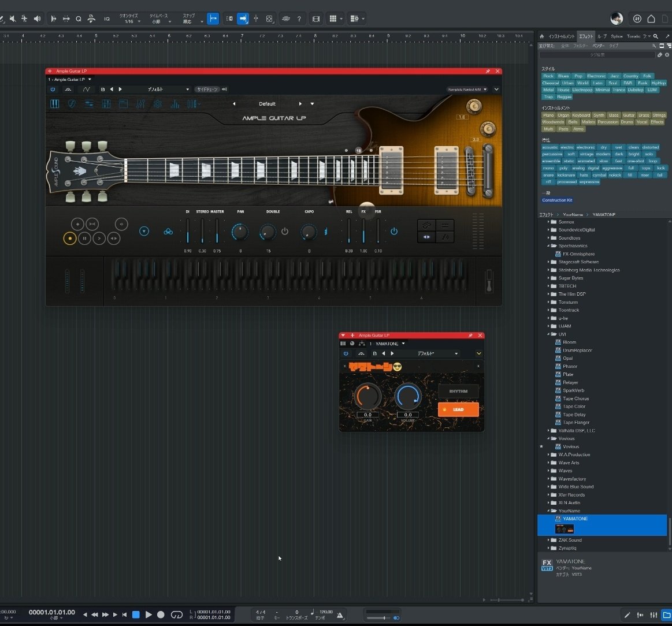Toggle Ample Guitar LP plugin power button
The image size is (672, 626).
(53, 90)
